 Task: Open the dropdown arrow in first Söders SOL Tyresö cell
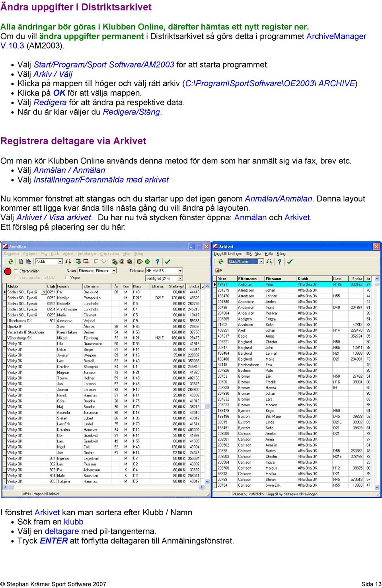click(44, 292)
